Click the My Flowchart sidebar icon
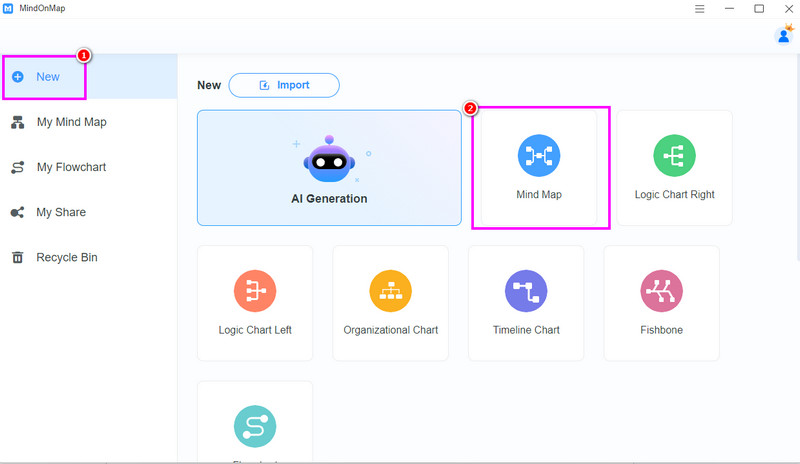The width and height of the screenshot is (800, 464). tap(18, 167)
